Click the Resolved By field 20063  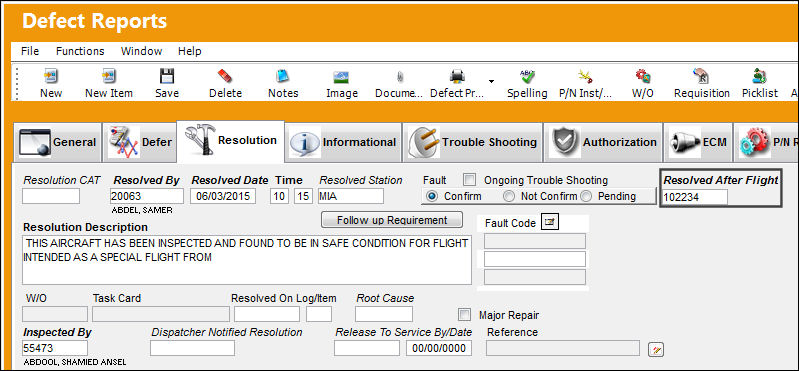pos(147,196)
